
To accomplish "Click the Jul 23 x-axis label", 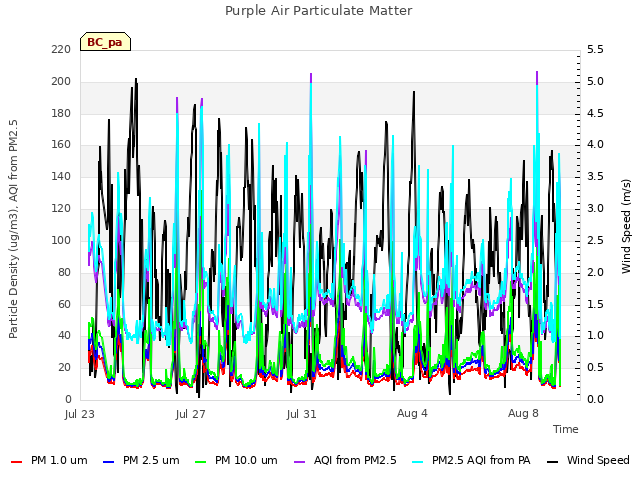I will point(80,414).
